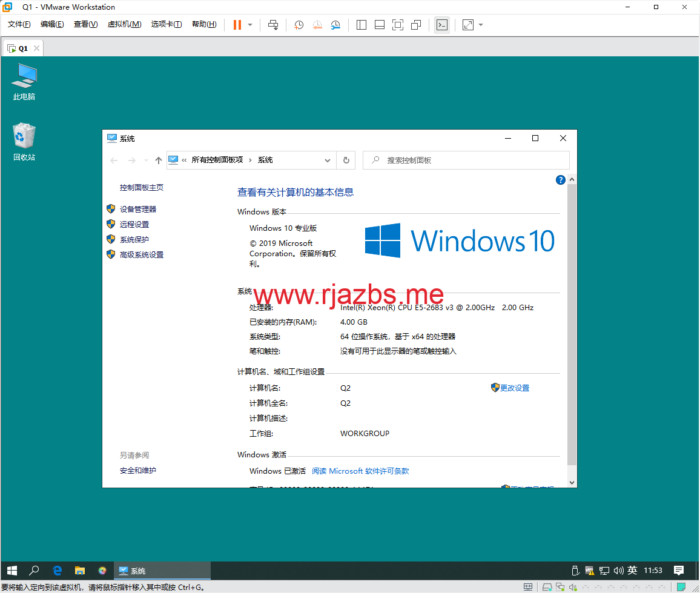Open the 虚拟机(M) menu
Screen dimensions: 700x593
[125, 24]
